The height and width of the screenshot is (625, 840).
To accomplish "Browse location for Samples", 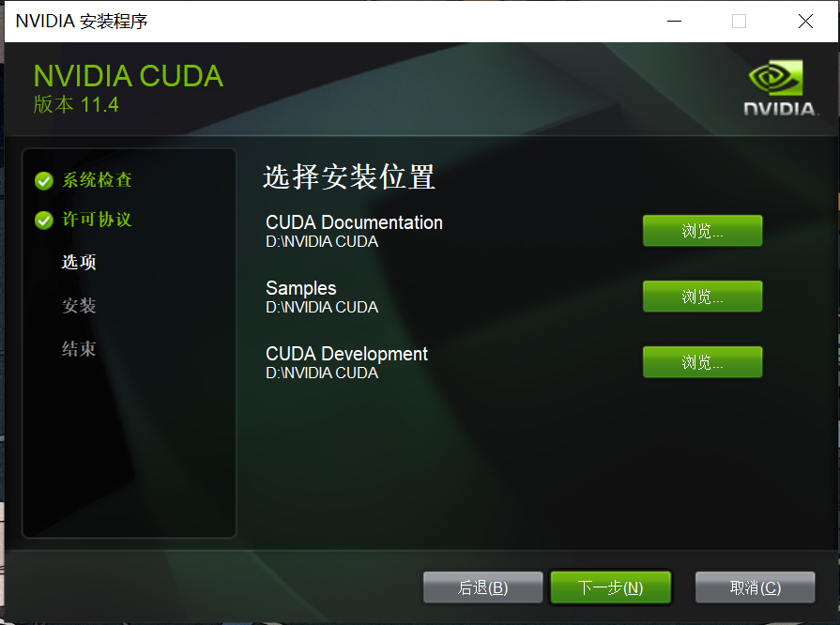I will 702,297.
